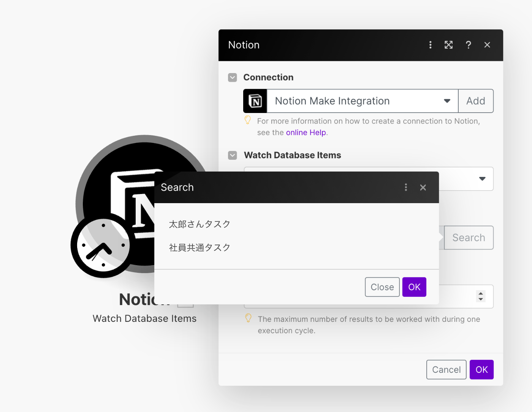The image size is (532, 412).
Task: Open the Notion Make Integration connection dropdown
Action: point(363,101)
